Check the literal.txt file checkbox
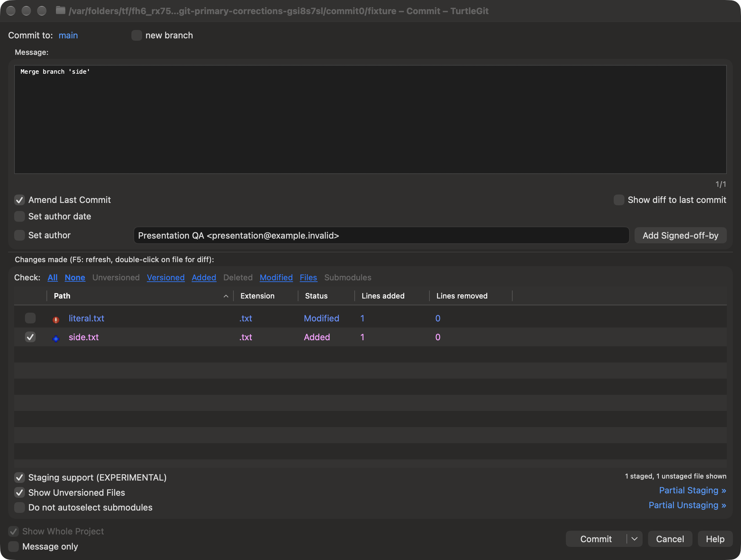 (x=30, y=318)
